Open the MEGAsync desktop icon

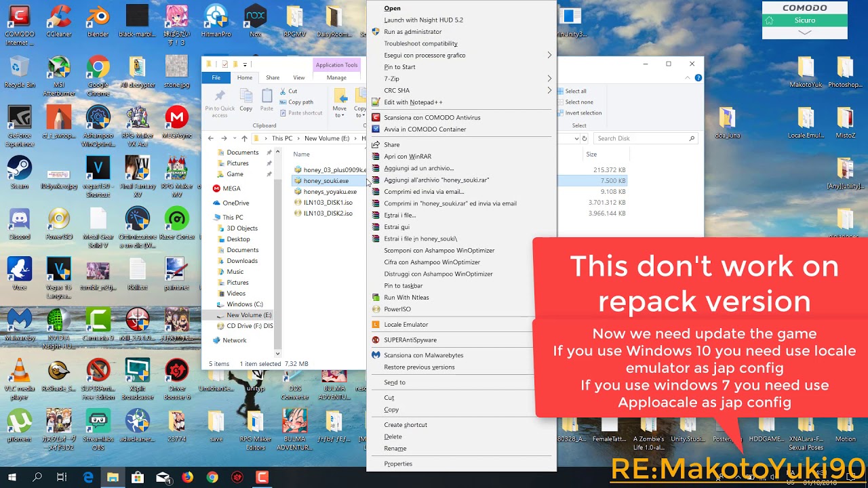point(177,122)
